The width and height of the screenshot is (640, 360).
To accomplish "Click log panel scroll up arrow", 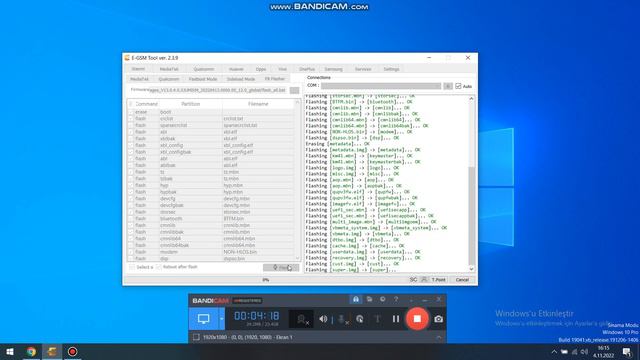I will click(x=471, y=99).
